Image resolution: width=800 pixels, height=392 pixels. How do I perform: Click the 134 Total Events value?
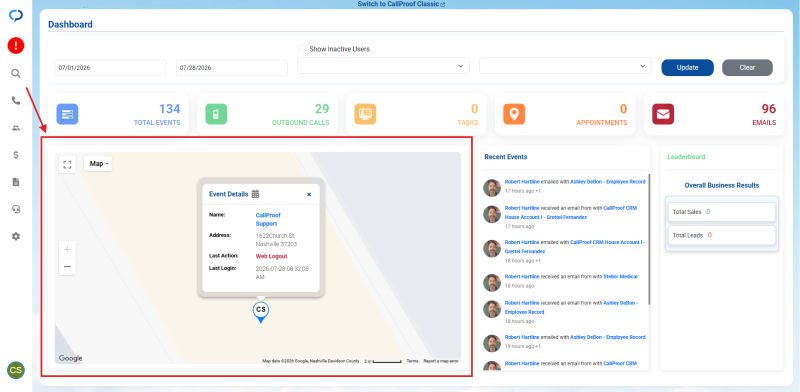pyautogui.click(x=169, y=109)
